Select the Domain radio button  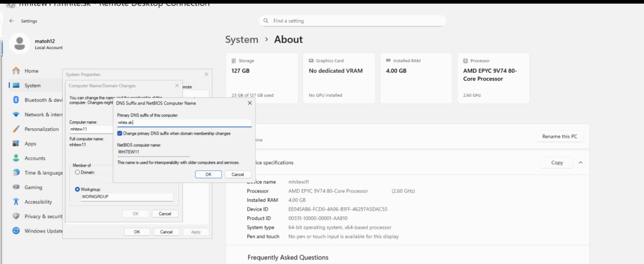[x=77, y=172]
